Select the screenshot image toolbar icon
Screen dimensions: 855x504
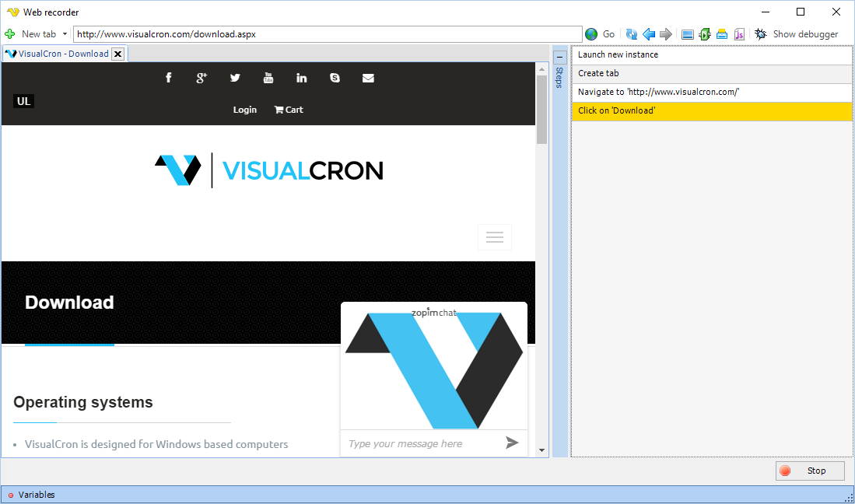[x=688, y=33]
